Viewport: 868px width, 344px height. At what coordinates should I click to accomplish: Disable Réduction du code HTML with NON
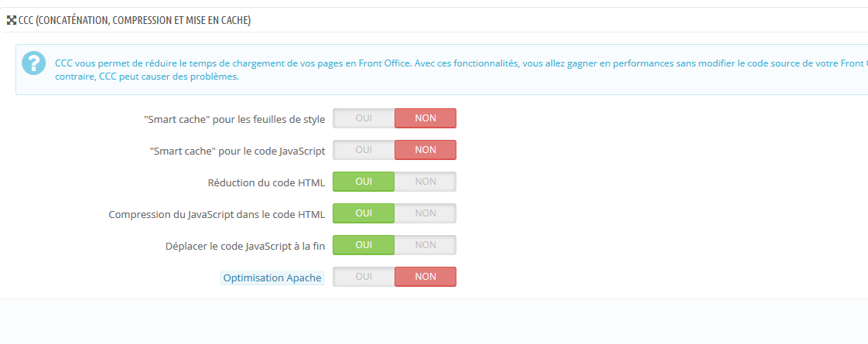pyautogui.click(x=425, y=182)
